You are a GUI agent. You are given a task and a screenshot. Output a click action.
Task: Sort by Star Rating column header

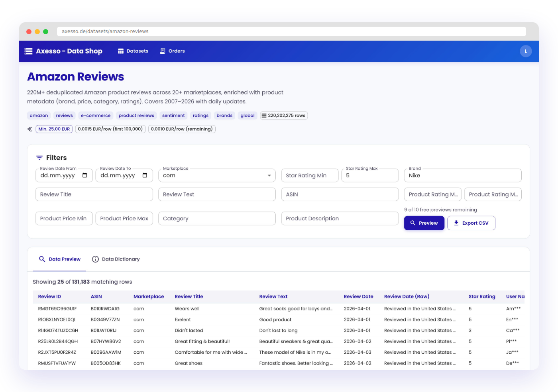pyautogui.click(x=481, y=296)
